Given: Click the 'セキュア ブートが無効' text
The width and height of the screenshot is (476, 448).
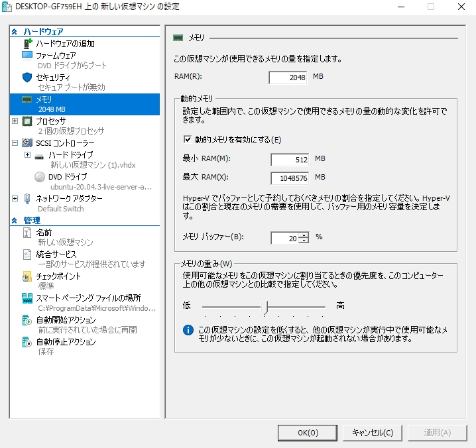Looking at the screenshot, I should click(x=72, y=87).
